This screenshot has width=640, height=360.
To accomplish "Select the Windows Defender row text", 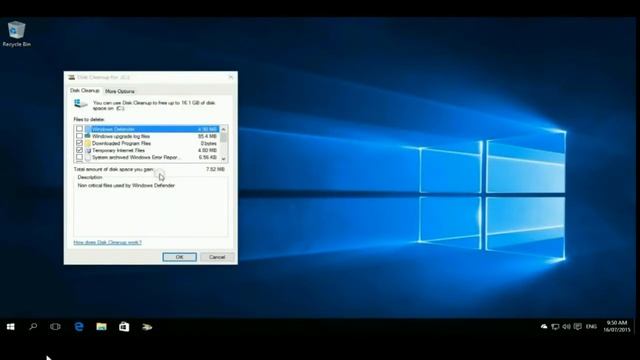I will pos(113,129).
